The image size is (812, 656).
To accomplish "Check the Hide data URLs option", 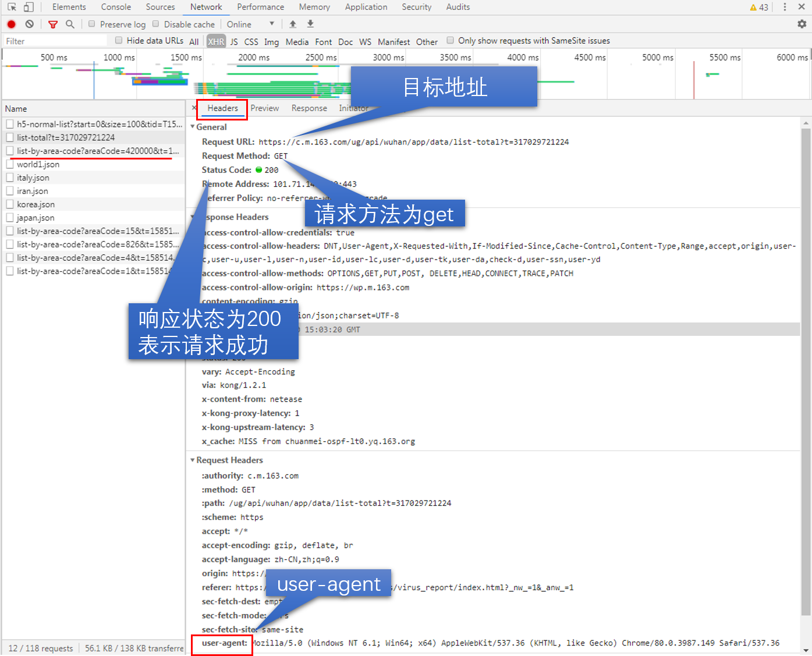I will (x=118, y=41).
